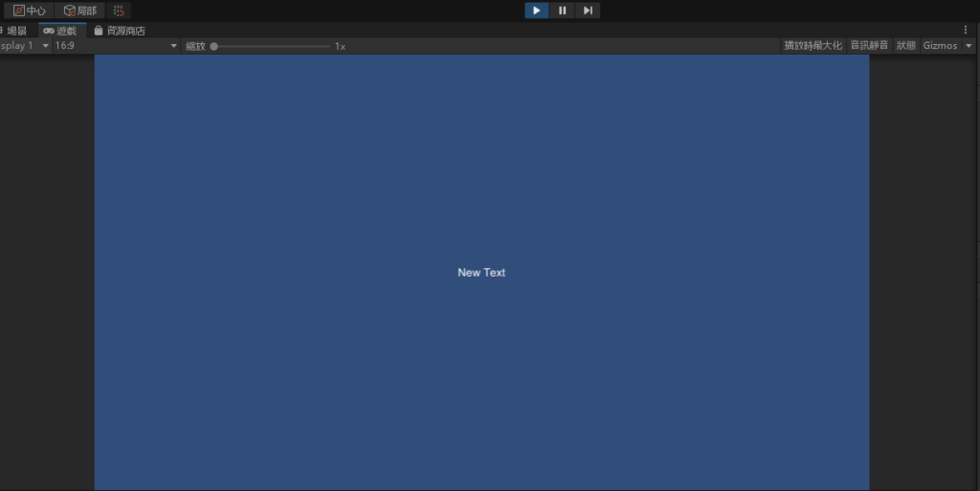Viewport: 980px width, 491px height.
Task: Toggle the 局部 local rotation button
Action: [79, 11]
